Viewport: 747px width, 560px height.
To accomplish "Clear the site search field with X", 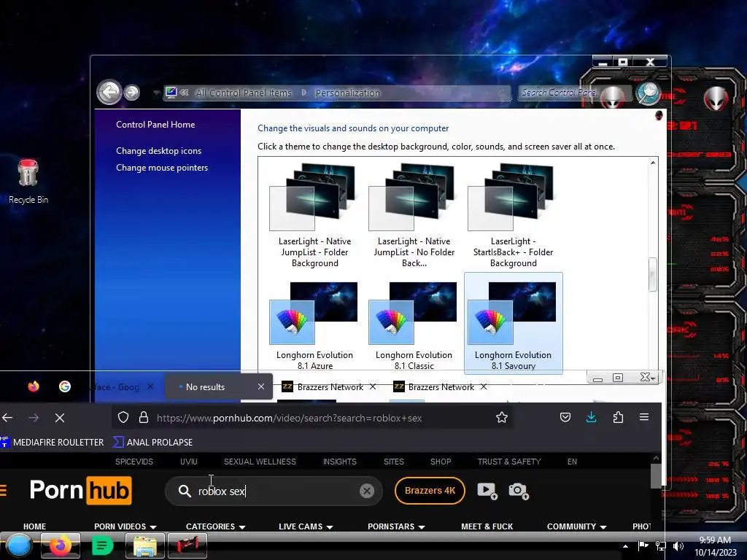I will (367, 491).
